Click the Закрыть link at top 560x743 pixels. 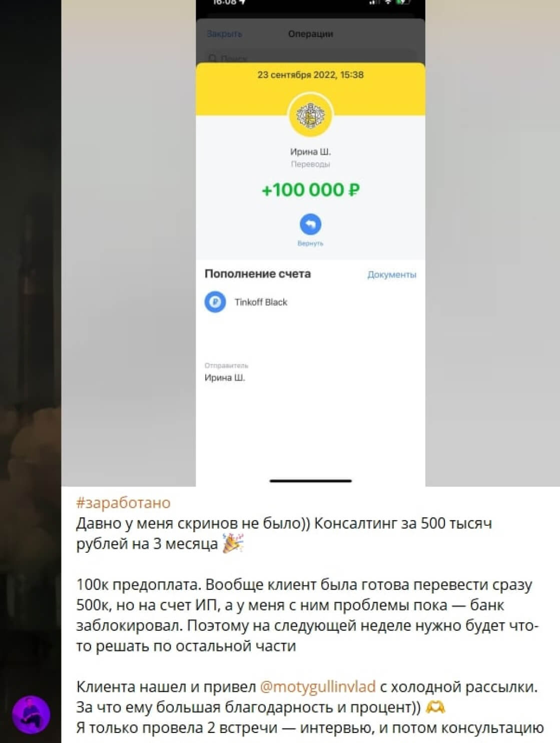(225, 34)
